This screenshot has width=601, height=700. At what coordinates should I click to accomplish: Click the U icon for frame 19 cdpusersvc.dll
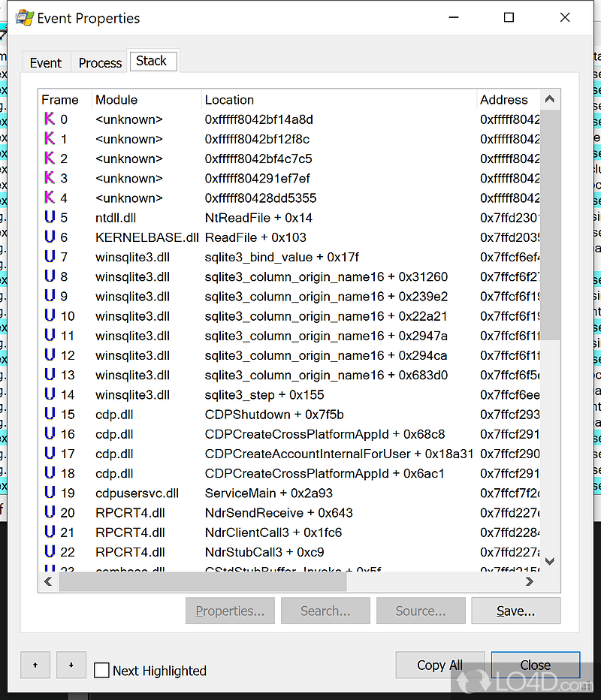[50, 492]
